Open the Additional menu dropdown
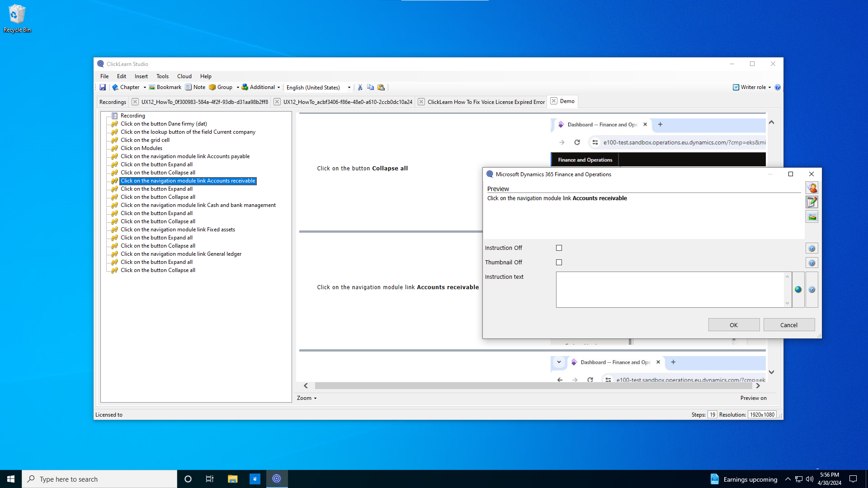868x488 pixels. point(278,88)
